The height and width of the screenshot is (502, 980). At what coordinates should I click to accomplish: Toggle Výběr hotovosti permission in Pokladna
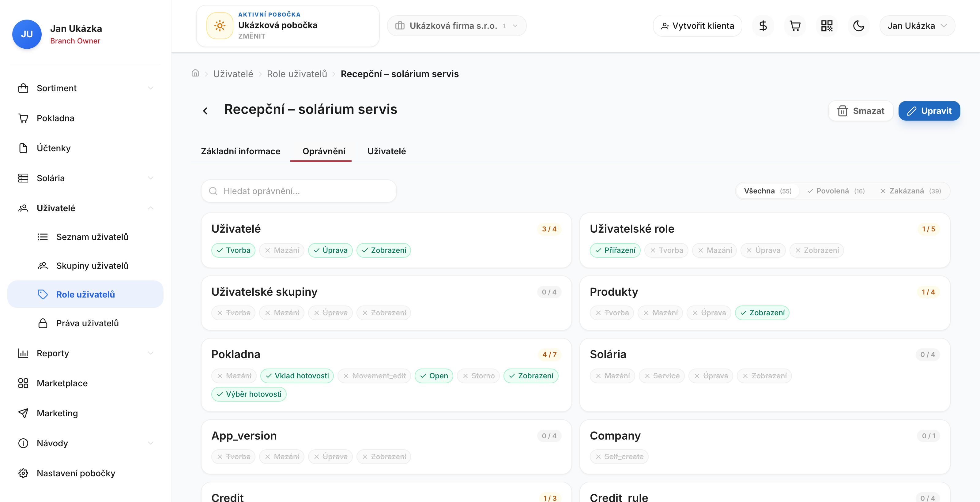[x=249, y=394]
